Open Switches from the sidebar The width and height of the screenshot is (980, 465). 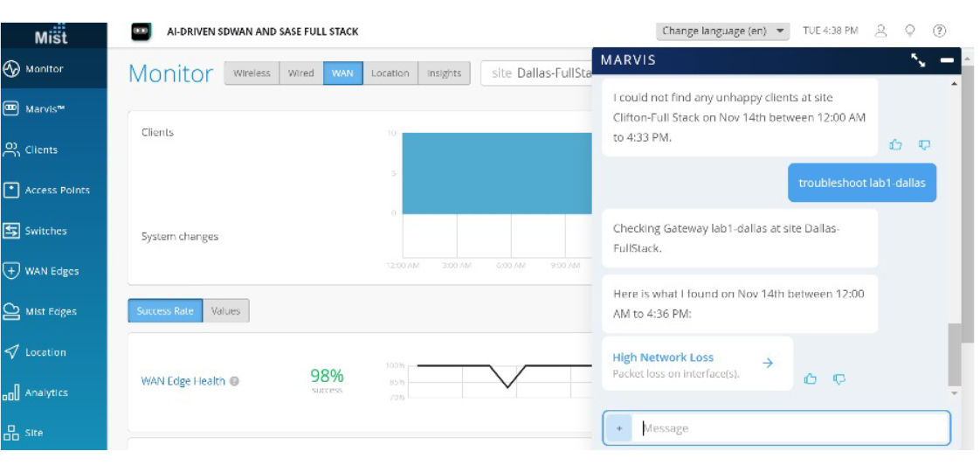tap(45, 231)
